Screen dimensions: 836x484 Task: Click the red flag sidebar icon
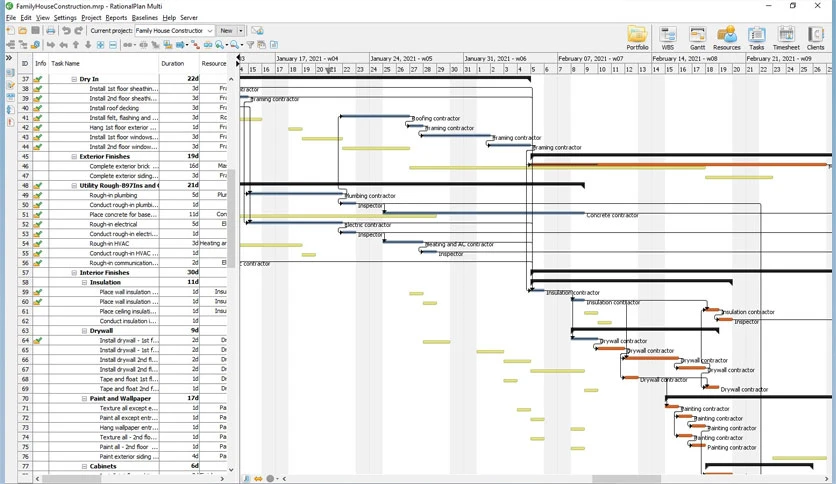[10, 122]
